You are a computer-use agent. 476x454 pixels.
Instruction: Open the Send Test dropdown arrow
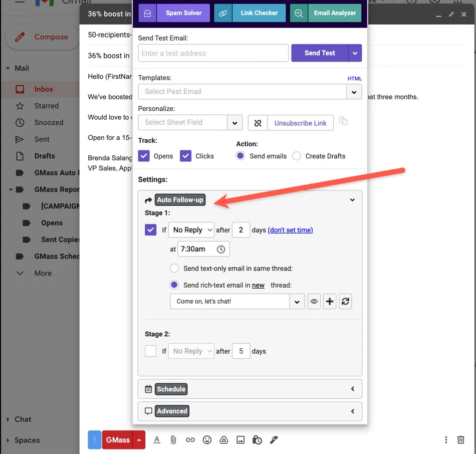355,53
